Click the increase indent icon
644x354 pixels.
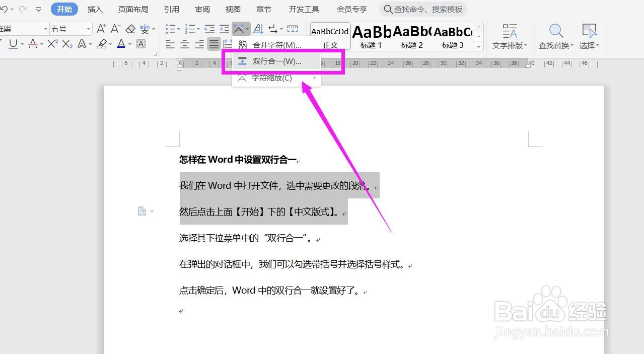click(x=224, y=29)
